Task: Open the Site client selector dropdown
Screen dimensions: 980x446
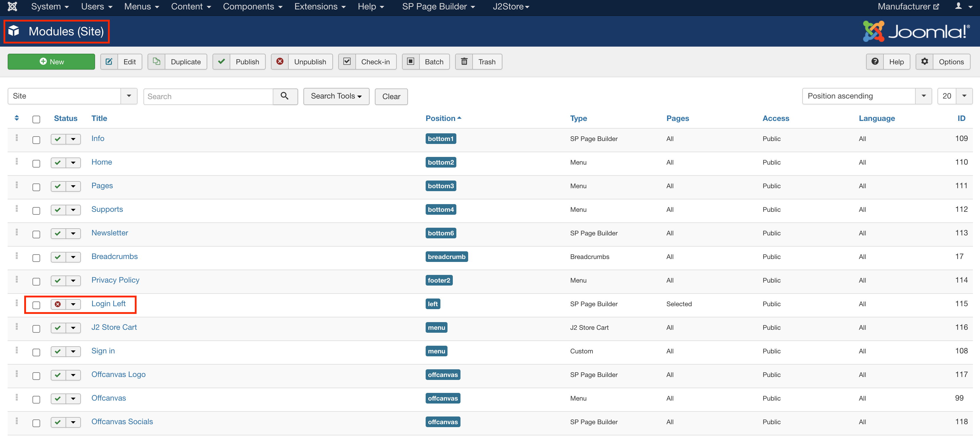Action: pos(72,96)
